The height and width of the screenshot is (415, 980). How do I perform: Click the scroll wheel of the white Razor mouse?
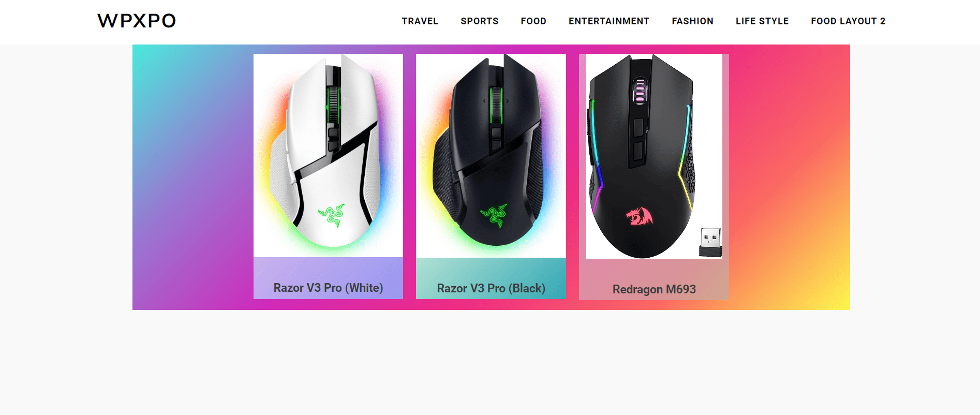click(333, 105)
